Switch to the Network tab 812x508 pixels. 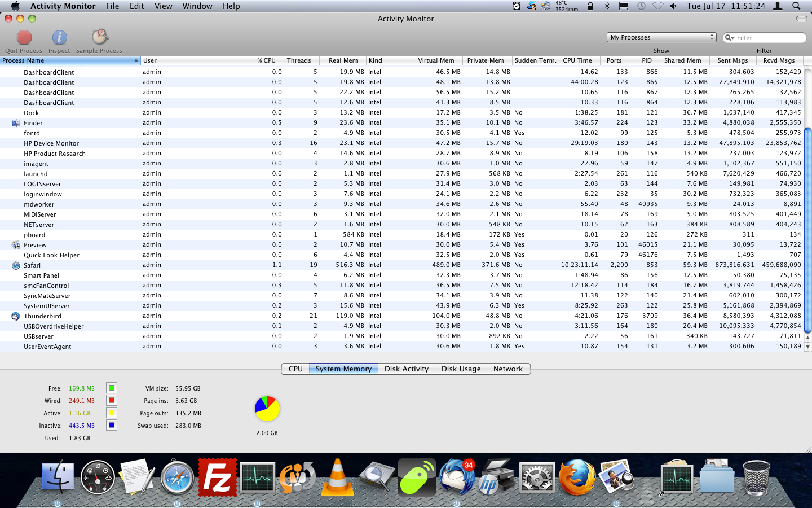click(x=508, y=369)
